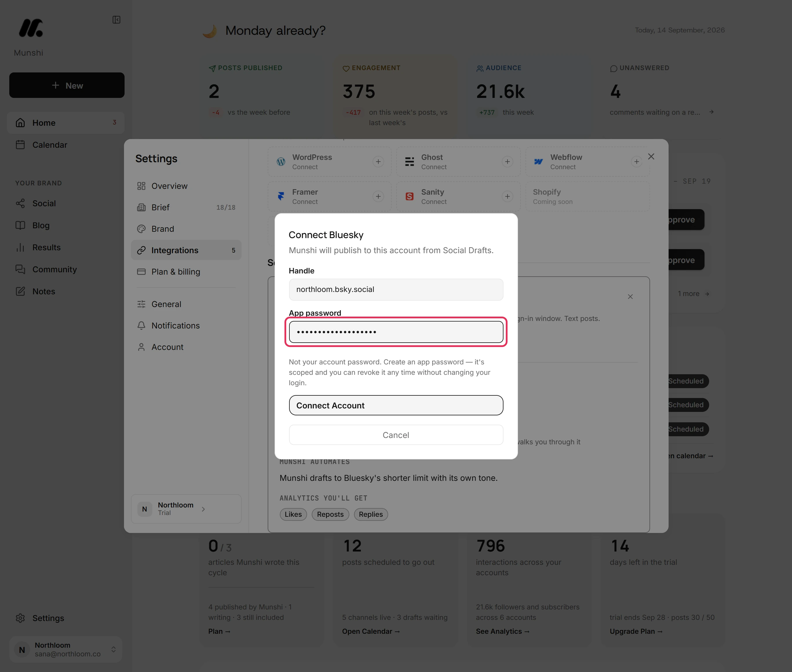This screenshot has height=672, width=792.
Task: Collapse the sidebar with the panel icon
Action: point(116,20)
